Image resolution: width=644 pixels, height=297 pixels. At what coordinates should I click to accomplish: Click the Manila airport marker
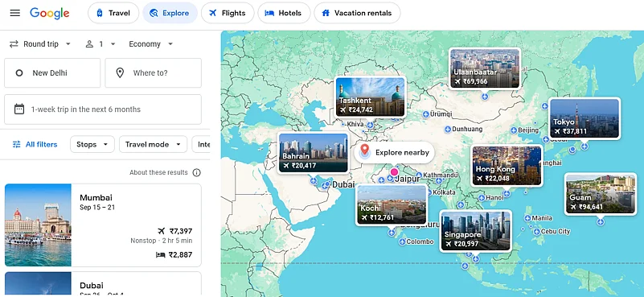point(527,218)
